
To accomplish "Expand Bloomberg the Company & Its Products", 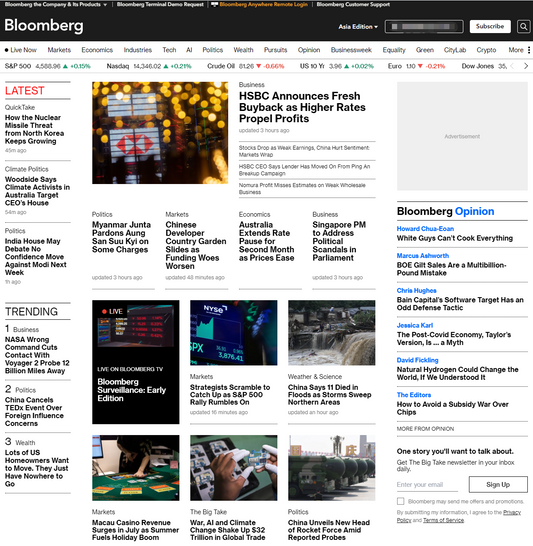I will 56,5.
